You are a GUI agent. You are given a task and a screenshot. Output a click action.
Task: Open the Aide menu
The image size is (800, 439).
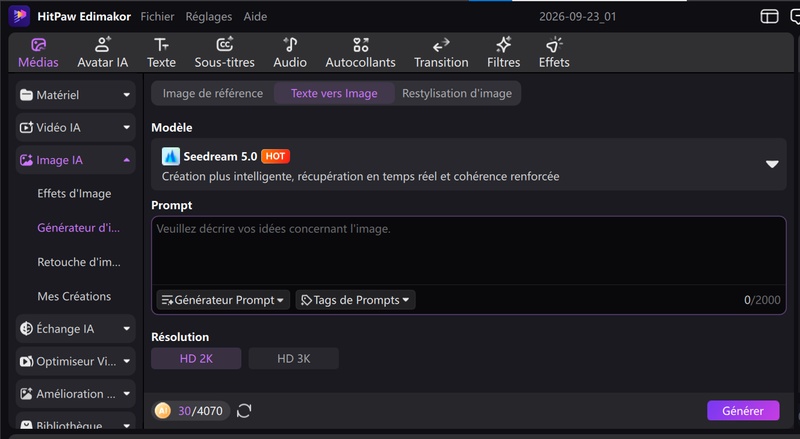coord(255,16)
